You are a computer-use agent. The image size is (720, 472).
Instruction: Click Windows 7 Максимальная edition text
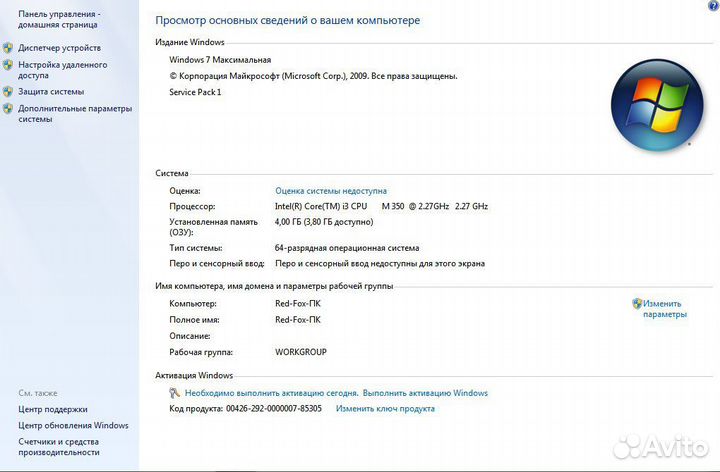pos(220,60)
